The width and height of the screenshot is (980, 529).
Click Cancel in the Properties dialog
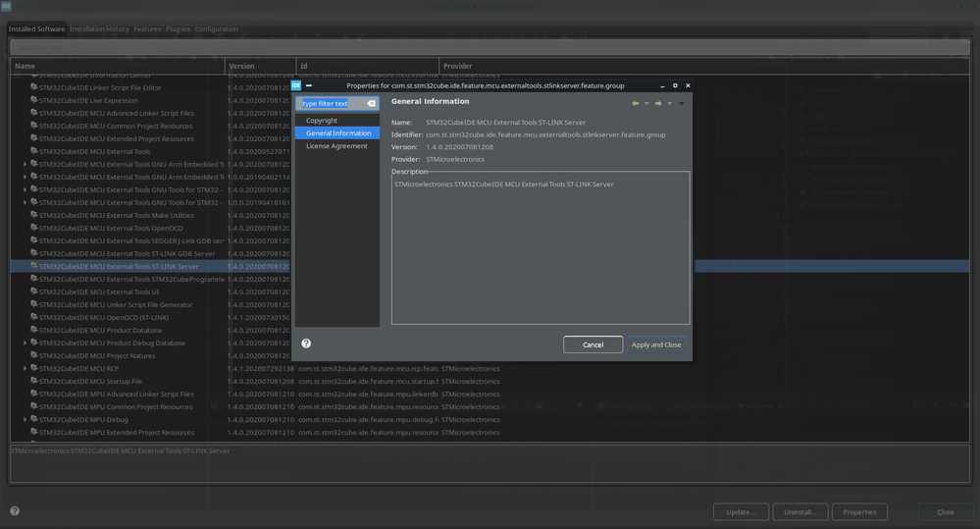(593, 344)
